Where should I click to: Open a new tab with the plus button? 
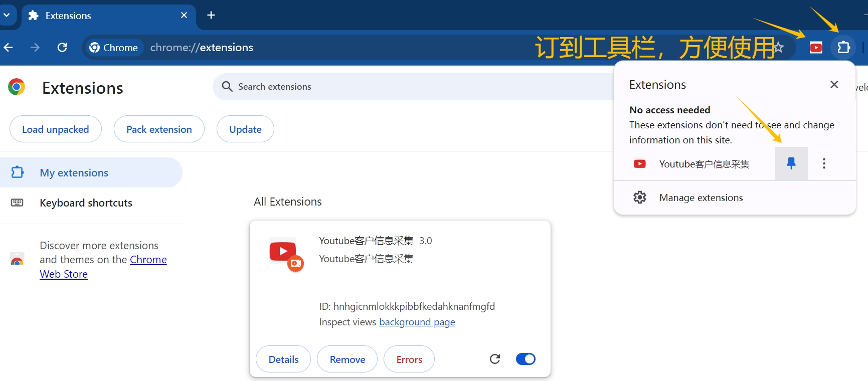(x=211, y=15)
